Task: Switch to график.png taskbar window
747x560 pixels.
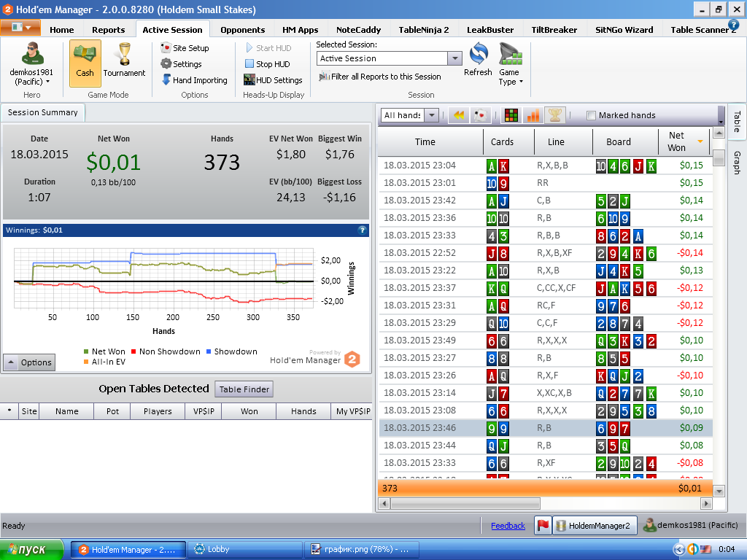Action: coord(362,550)
